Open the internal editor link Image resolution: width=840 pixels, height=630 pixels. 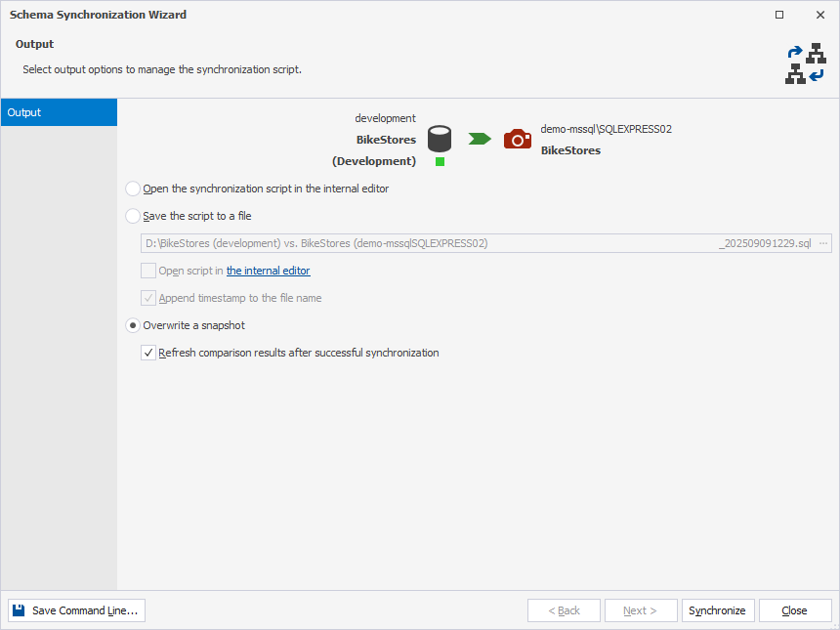click(x=268, y=271)
